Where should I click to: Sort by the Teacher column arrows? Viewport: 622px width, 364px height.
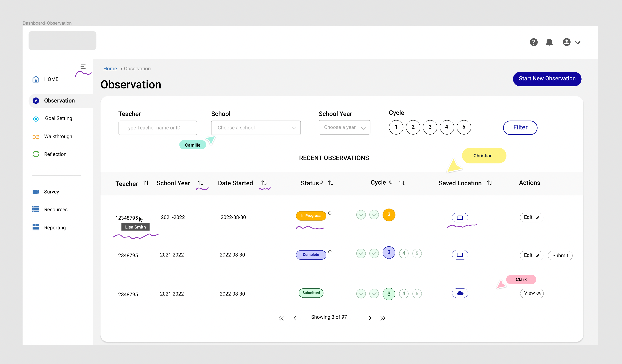coord(146,183)
